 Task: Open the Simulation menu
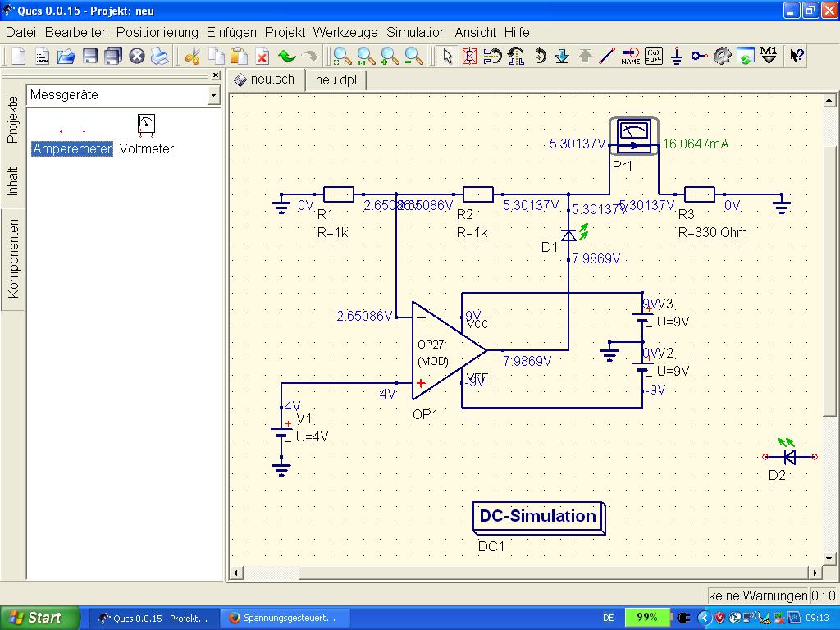pos(416,32)
